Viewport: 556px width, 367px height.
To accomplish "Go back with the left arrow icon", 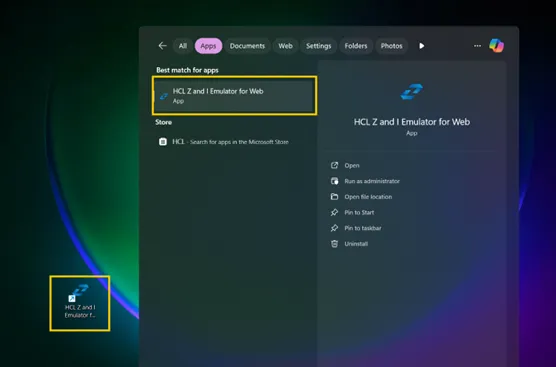I will pyautogui.click(x=162, y=46).
